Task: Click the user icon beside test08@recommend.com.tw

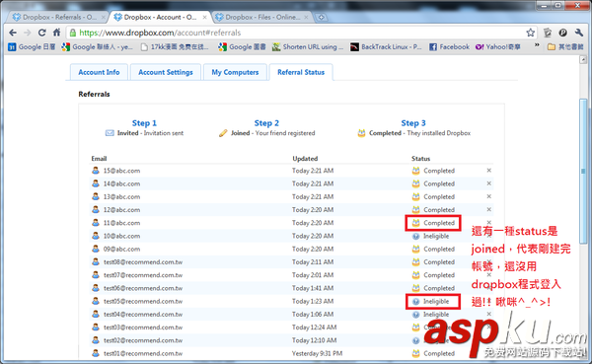Action: [x=96, y=261]
